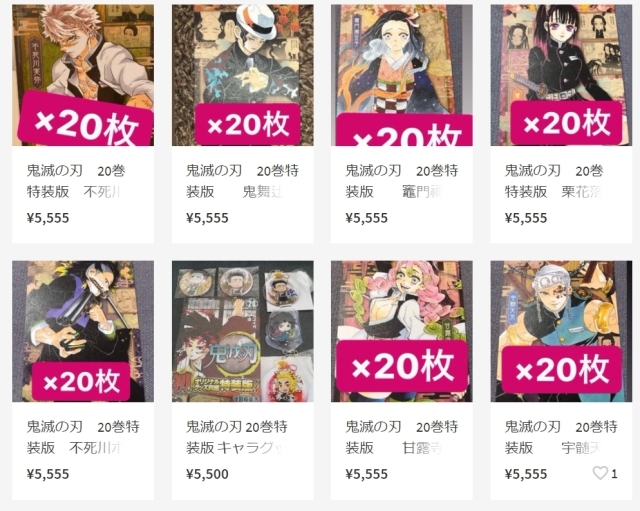Screen dimensions: 640x511
Task: Open the 不死川実弥 white-haired character card thumbnail
Action: (x=83, y=75)
